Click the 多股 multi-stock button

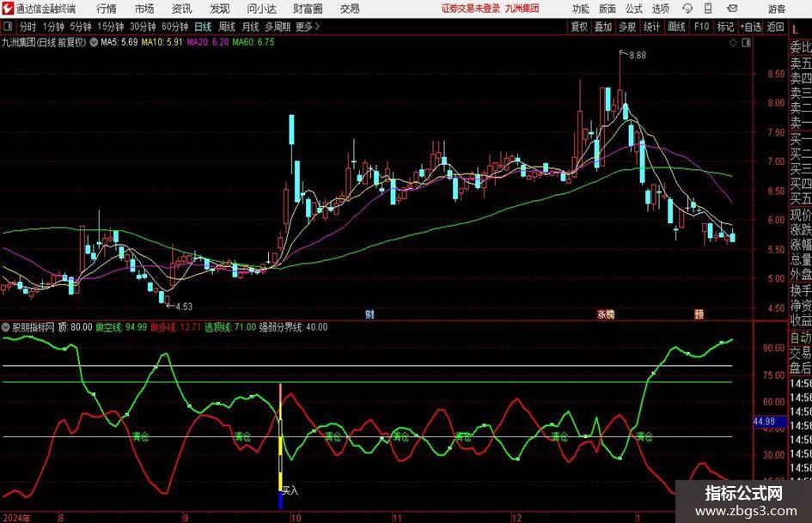click(627, 27)
